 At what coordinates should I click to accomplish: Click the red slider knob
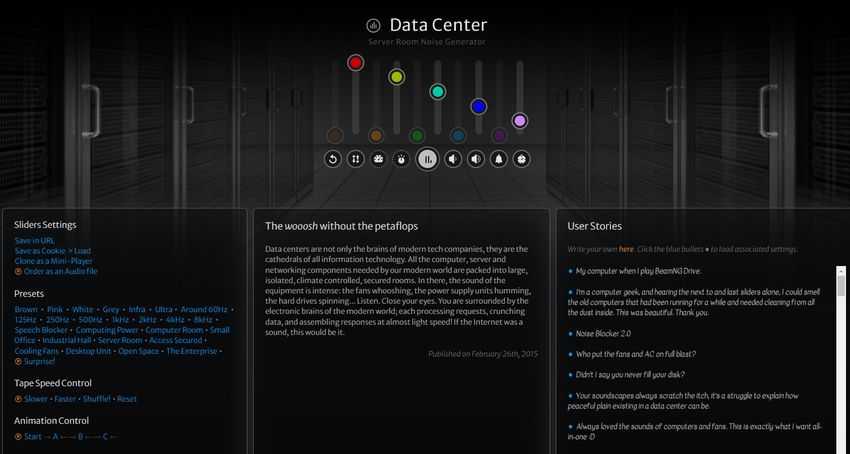[356, 63]
